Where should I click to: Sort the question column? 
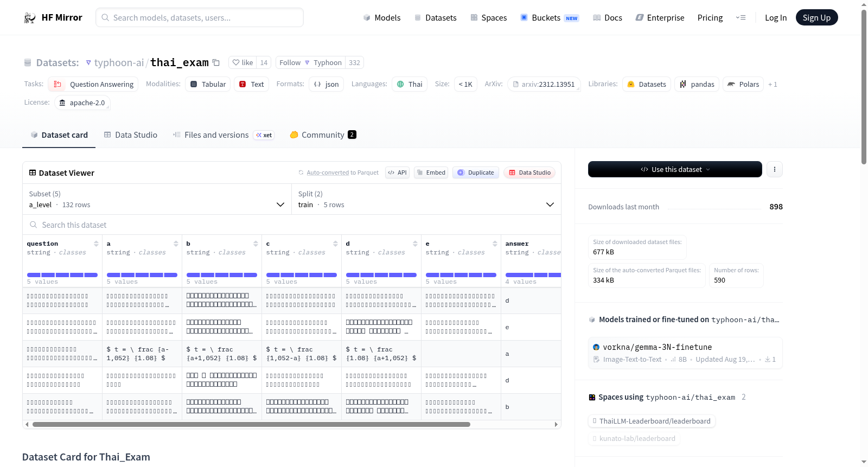coord(96,244)
